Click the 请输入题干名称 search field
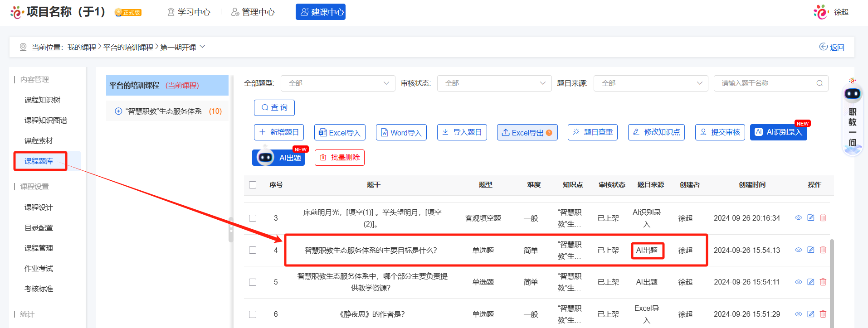This screenshot has width=868, height=328. 766,83
